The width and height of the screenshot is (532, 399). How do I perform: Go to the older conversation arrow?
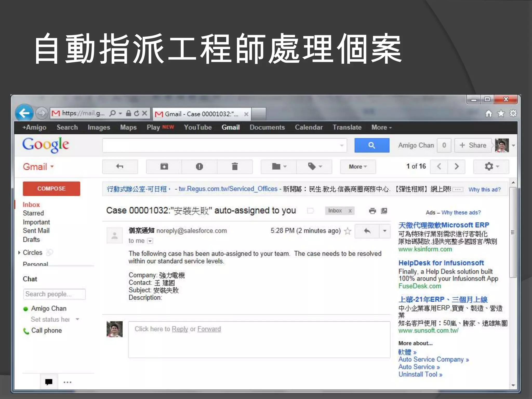(456, 167)
